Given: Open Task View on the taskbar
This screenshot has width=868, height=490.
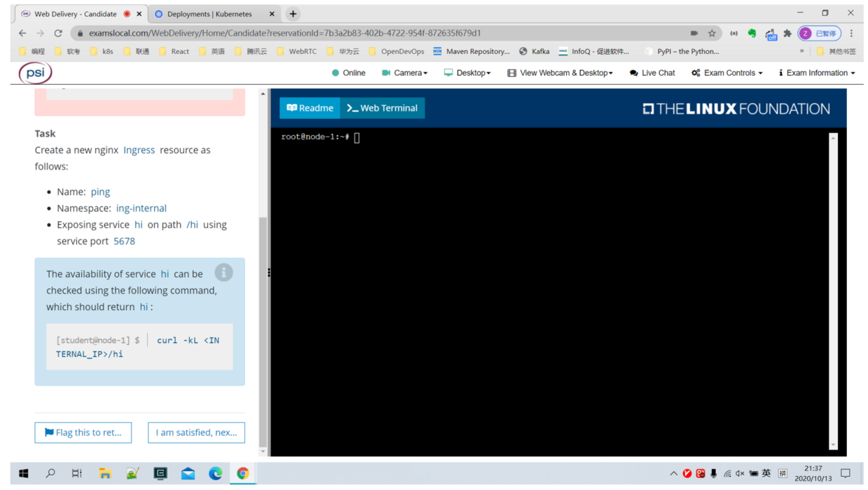Looking at the screenshot, I should (x=77, y=474).
